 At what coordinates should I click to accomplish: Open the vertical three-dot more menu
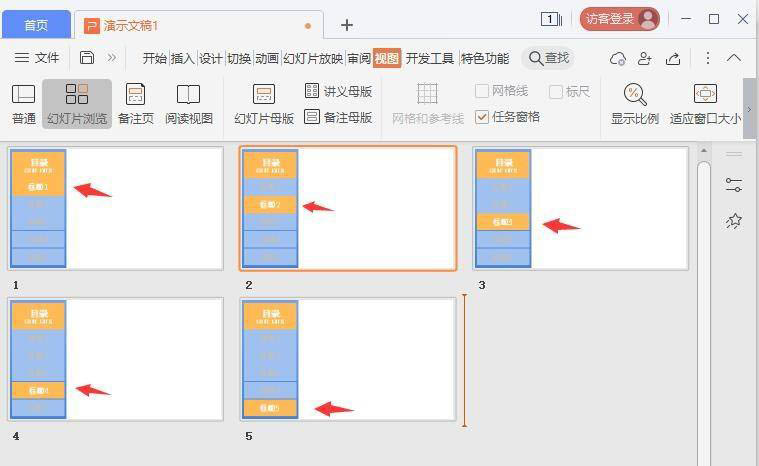coord(708,58)
